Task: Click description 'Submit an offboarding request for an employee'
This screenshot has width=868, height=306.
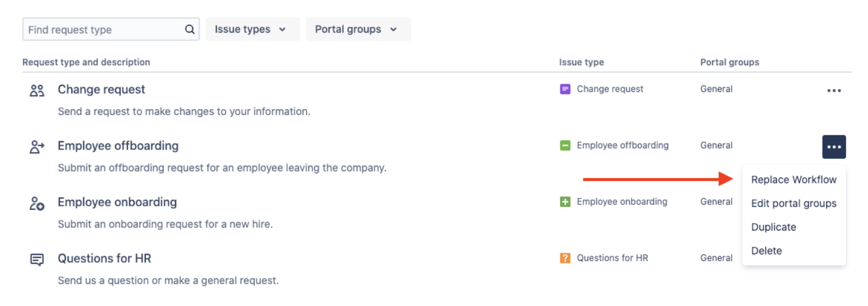Action: tap(222, 168)
